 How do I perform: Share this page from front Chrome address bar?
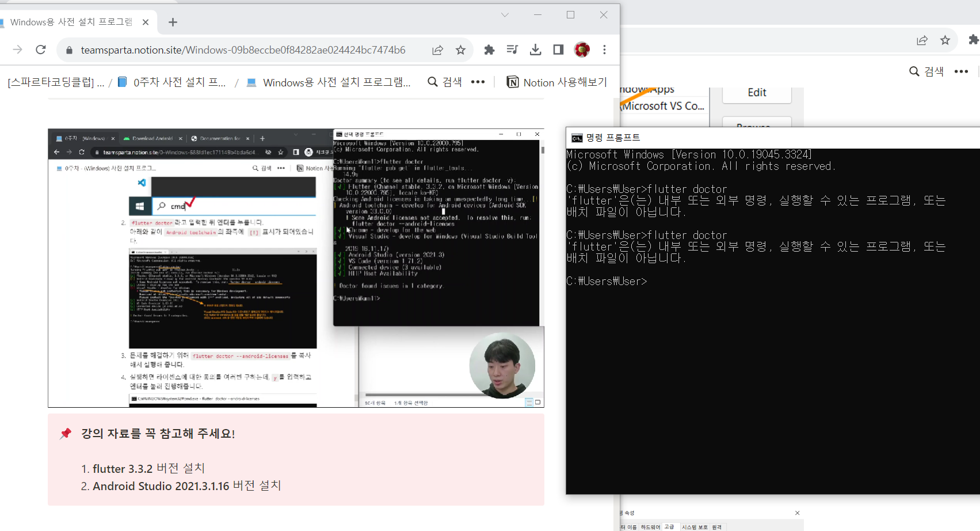pyautogui.click(x=438, y=50)
